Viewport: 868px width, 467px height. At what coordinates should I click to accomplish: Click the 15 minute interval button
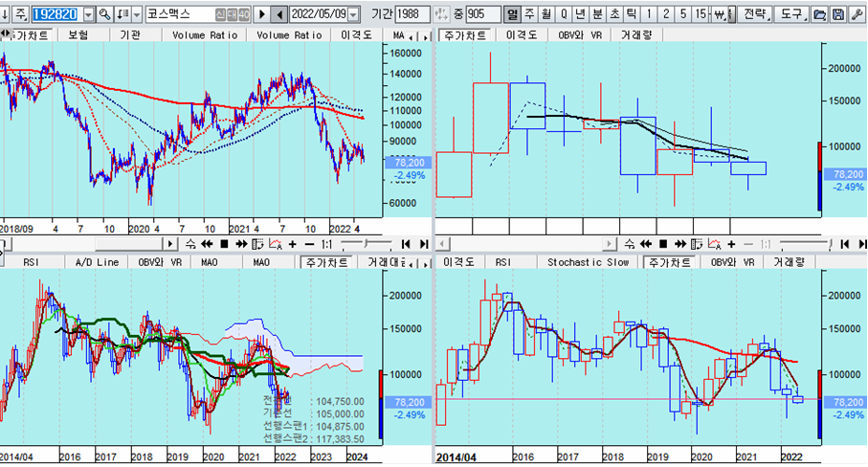click(701, 14)
